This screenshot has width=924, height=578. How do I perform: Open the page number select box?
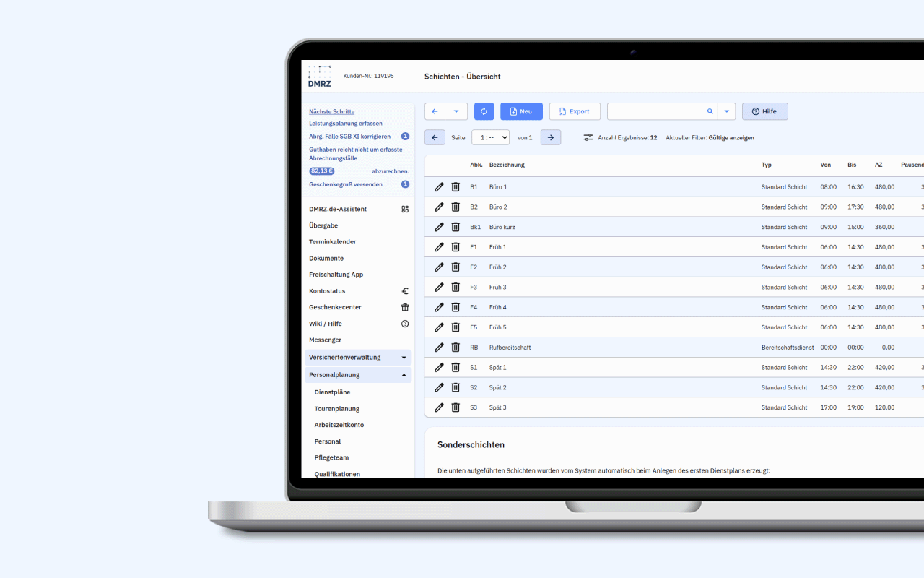pos(490,137)
